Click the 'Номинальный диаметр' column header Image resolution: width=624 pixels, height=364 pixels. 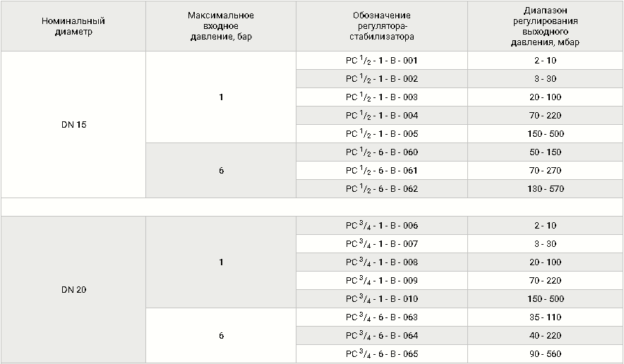point(73,26)
